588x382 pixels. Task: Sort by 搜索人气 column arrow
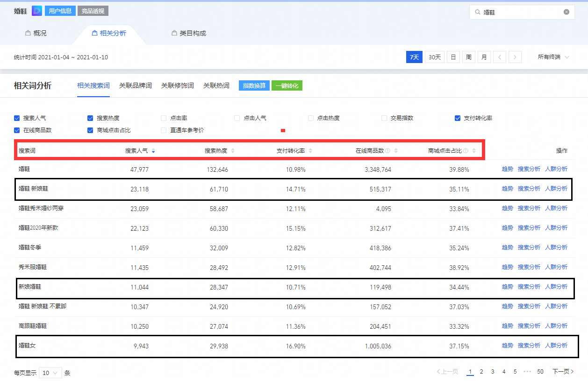[x=153, y=151]
